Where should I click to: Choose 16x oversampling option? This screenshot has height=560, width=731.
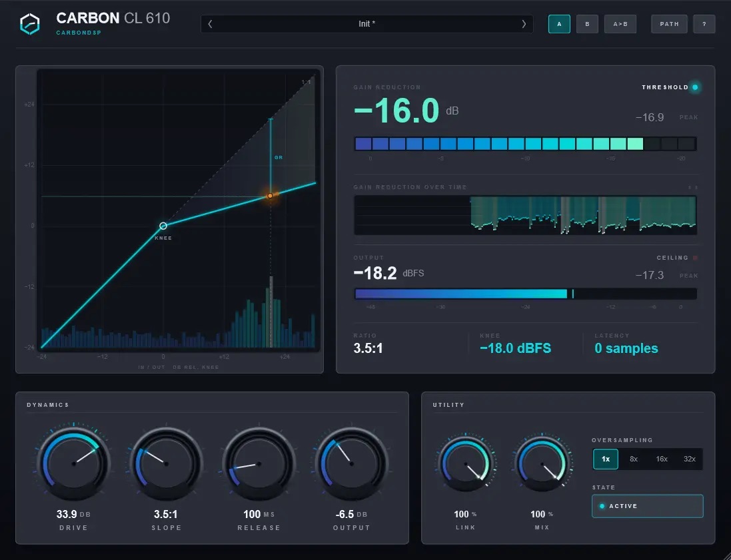[x=662, y=459]
